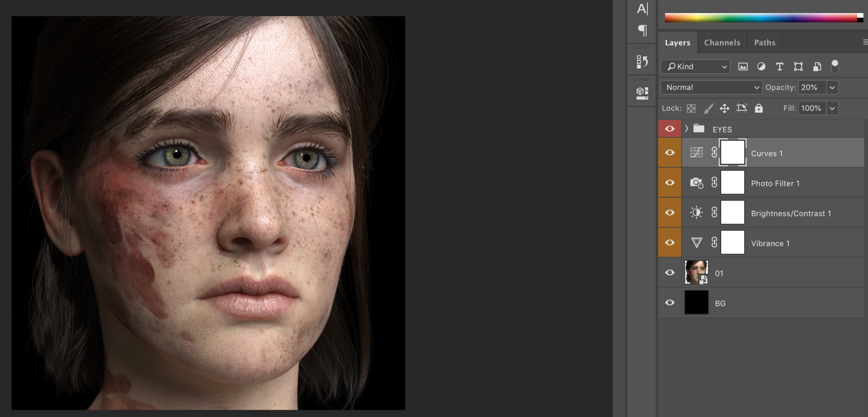Select the BG layer name
Screen dimensions: 868x417
tap(720, 303)
